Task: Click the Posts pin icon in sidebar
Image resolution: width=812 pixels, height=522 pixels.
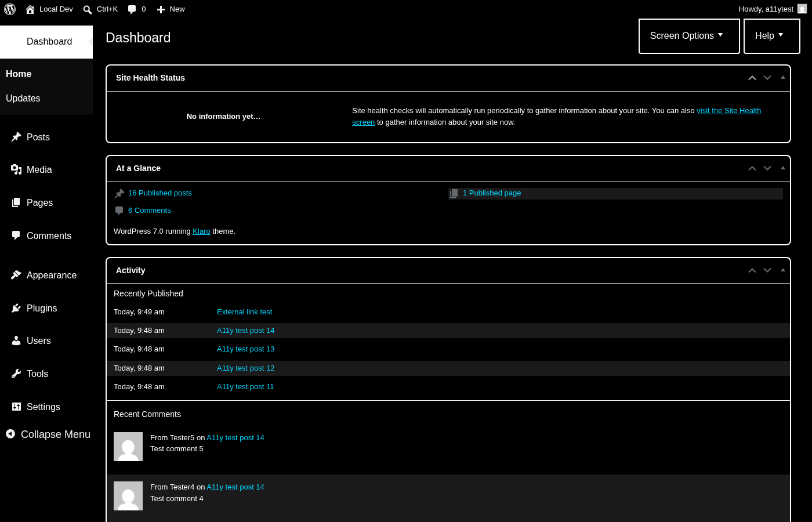Action: pos(16,137)
